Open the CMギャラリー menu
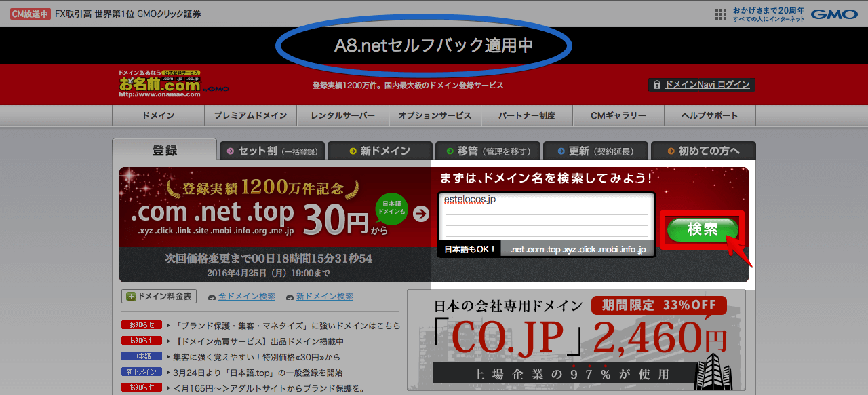Viewport: 868px width, 395px height. click(618, 115)
